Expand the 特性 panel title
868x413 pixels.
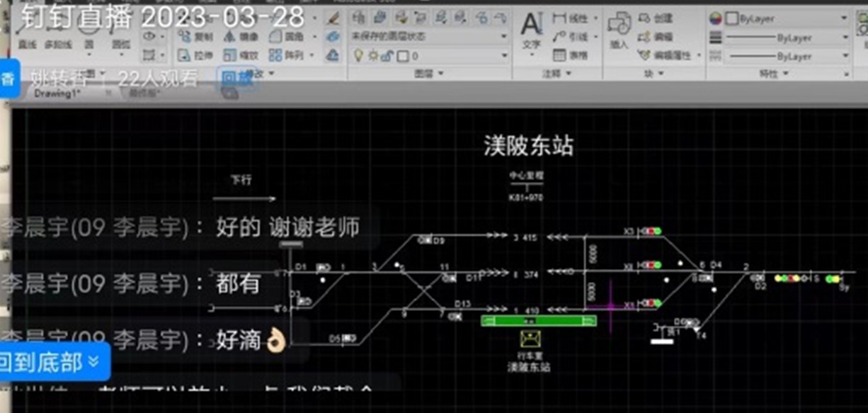(x=773, y=74)
